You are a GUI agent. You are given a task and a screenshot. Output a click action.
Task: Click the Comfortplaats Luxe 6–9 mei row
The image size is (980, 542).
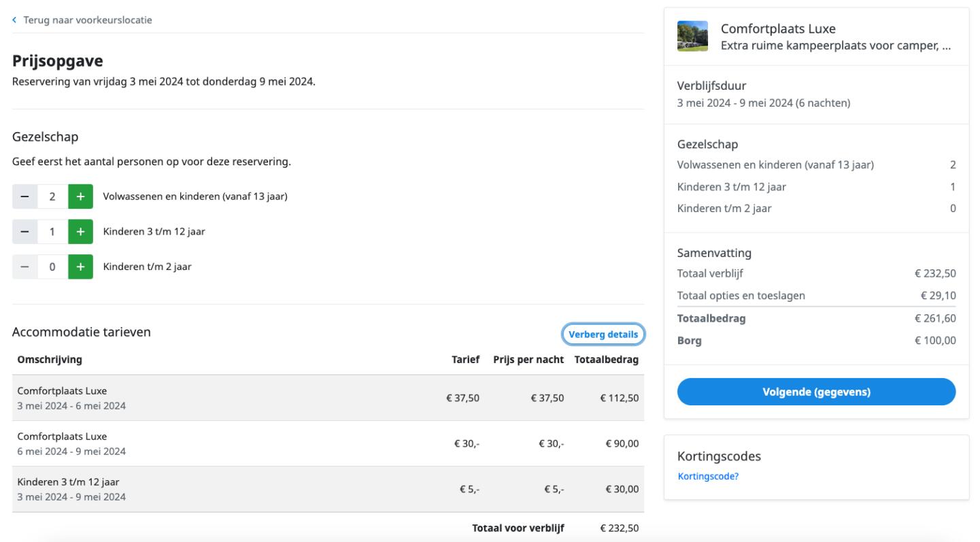(326, 443)
